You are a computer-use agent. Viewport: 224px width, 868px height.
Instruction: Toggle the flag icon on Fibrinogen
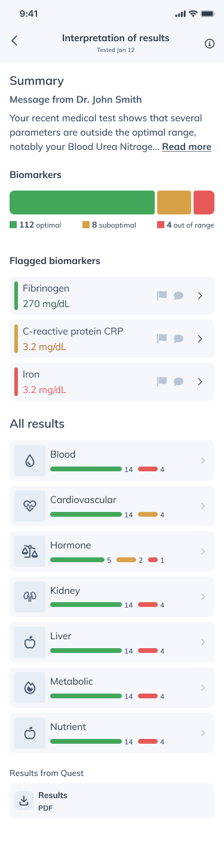point(161,295)
